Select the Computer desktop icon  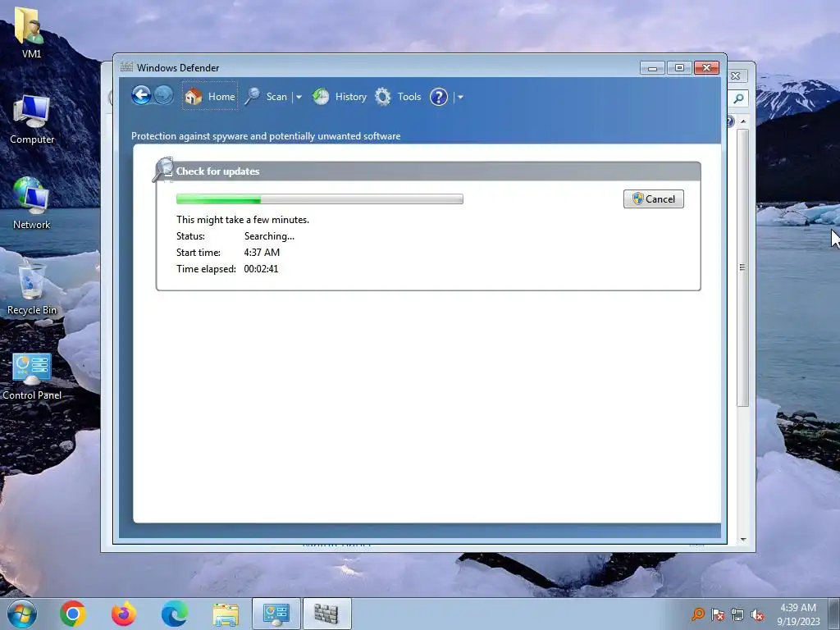click(32, 120)
